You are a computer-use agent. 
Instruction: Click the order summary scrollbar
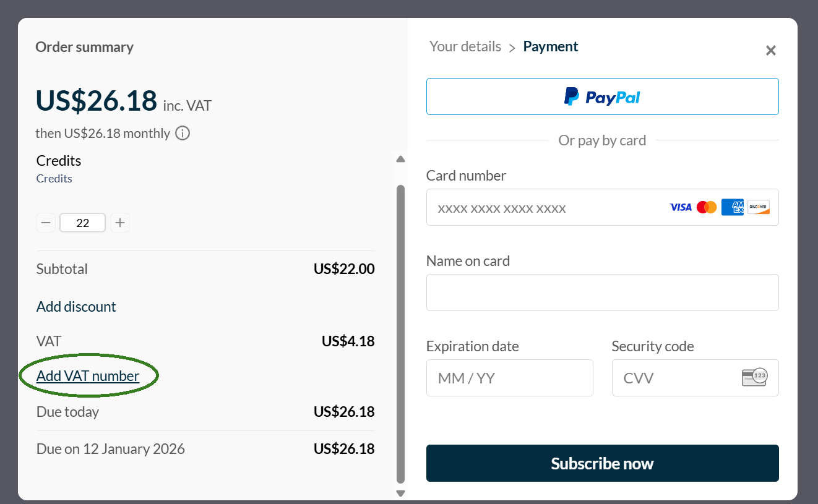point(400,322)
